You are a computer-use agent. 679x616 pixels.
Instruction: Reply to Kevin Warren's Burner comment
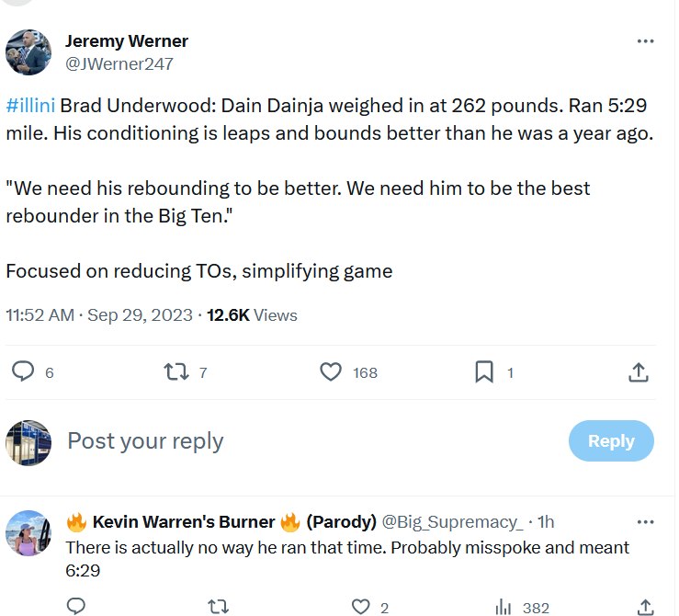pos(77,607)
